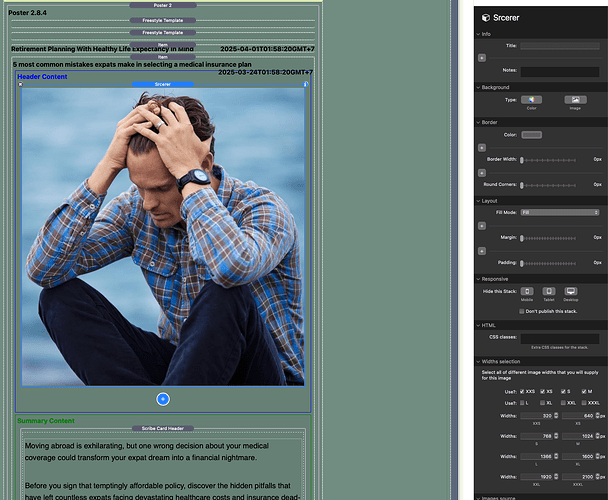Adjust the Padding slider

tap(548, 263)
